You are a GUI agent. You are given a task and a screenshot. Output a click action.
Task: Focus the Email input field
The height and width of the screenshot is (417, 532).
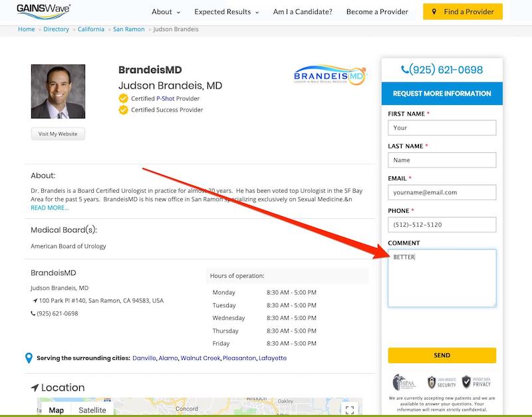click(442, 192)
